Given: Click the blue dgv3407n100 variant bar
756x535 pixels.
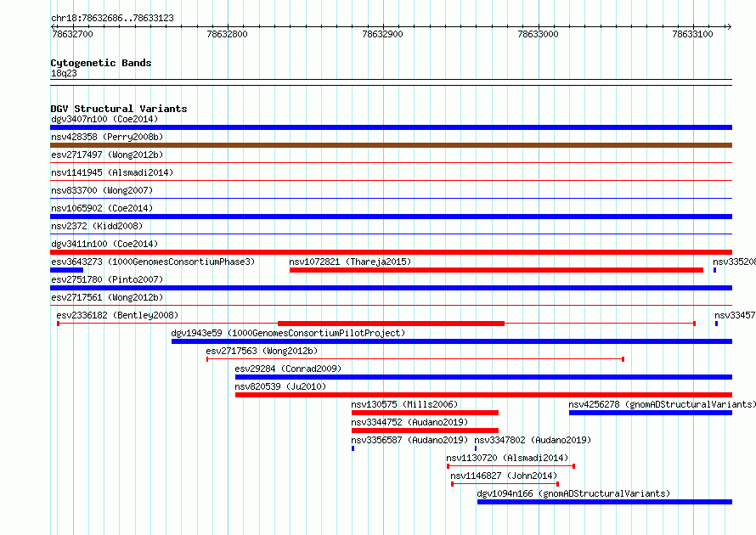Looking at the screenshot, I should pos(391,127).
